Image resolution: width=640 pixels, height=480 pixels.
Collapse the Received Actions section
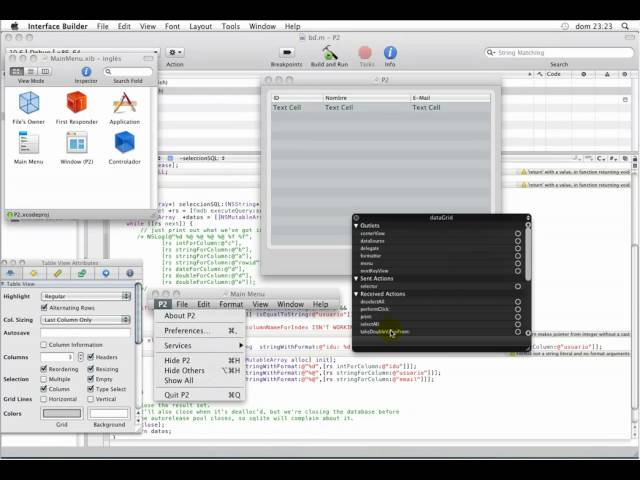356,294
